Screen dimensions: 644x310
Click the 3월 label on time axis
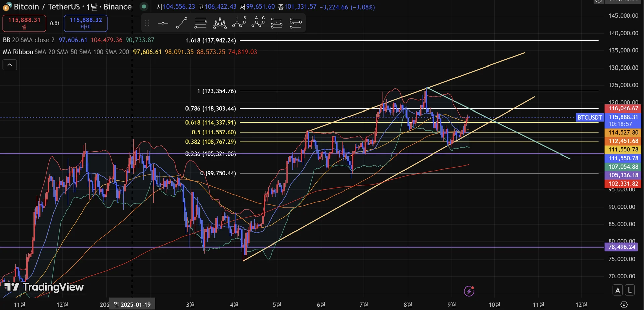(190, 305)
